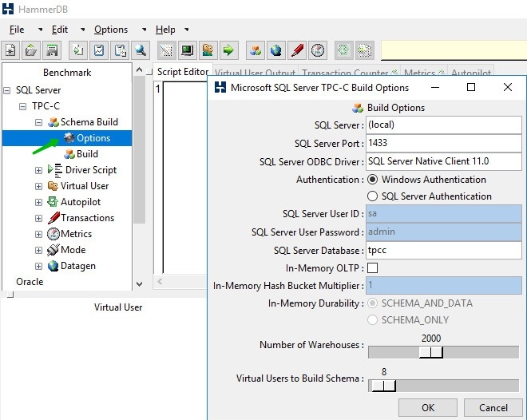Collapse the TPC-C tree node
The width and height of the screenshot is (527, 420).
[22, 106]
